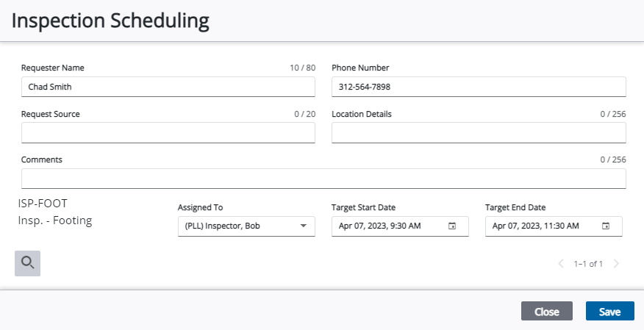Click the Location Details input box
The image size is (644, 330).
478,133
